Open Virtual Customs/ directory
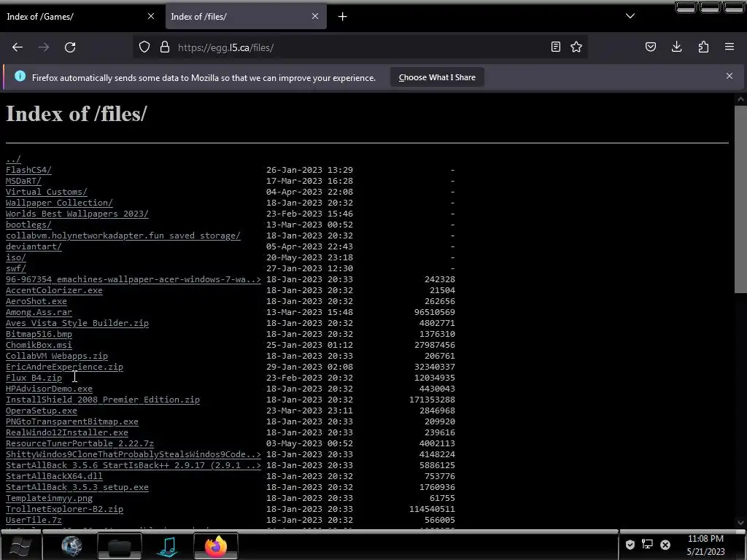 [46, 192]
